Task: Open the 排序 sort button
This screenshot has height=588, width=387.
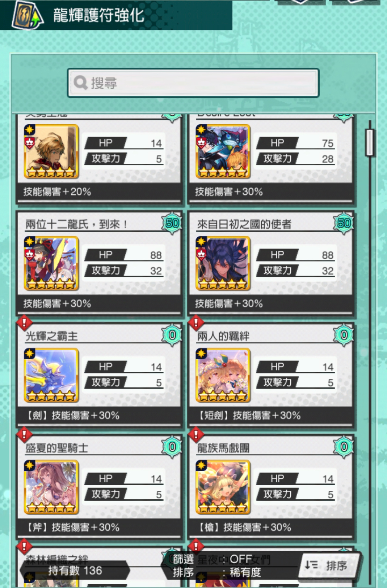Action: (x=330, y=566)
